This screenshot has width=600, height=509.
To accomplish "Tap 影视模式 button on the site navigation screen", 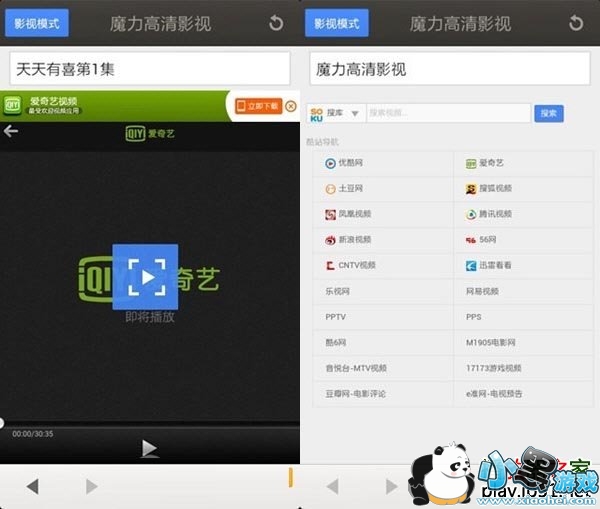I will pos(337,23).
